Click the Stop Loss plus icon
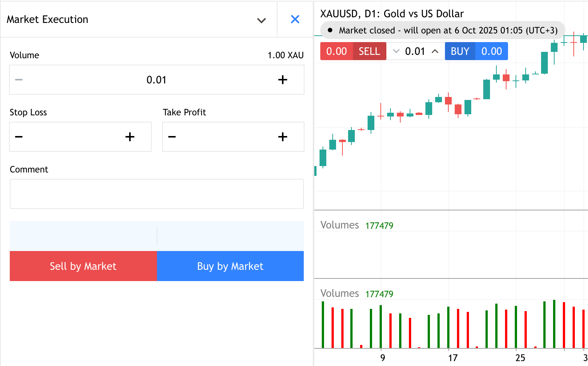The height and width of the screenshot is (366, 588). click(130, 137)
